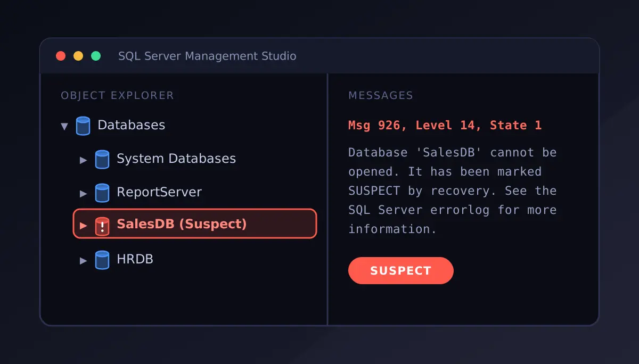Select the HRDB database label
This screenshot has height=364, width=639.
click(x=135, y=259)
